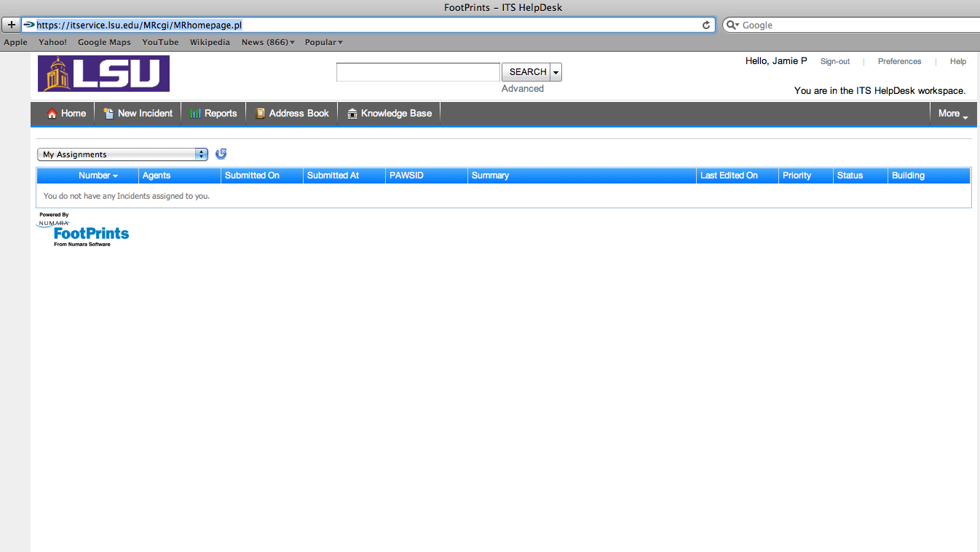
Task: Click the Knowledge Base building icon
Action: pyautogui.click(x=352, y=114)
